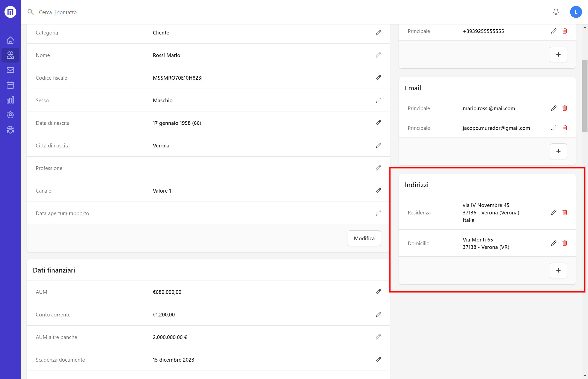Delete the Domicilio address
This screenshot has height=379, width=588.
tap(564, 243)
